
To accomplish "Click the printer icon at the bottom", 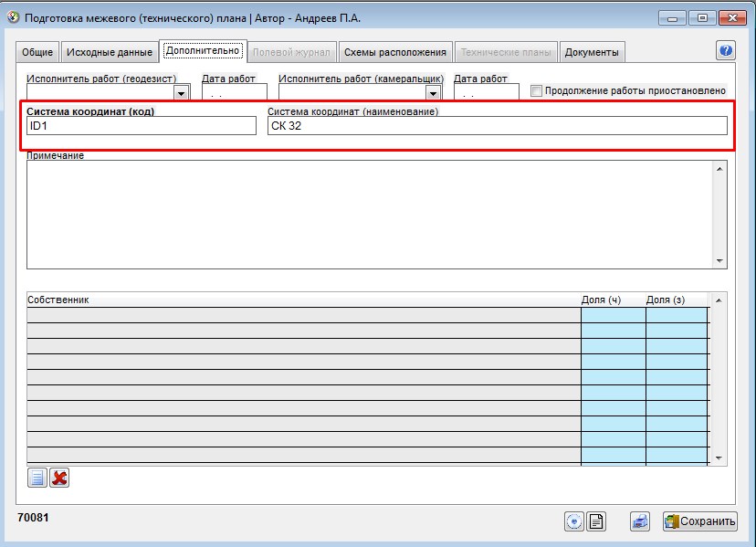I will (640, 521).
